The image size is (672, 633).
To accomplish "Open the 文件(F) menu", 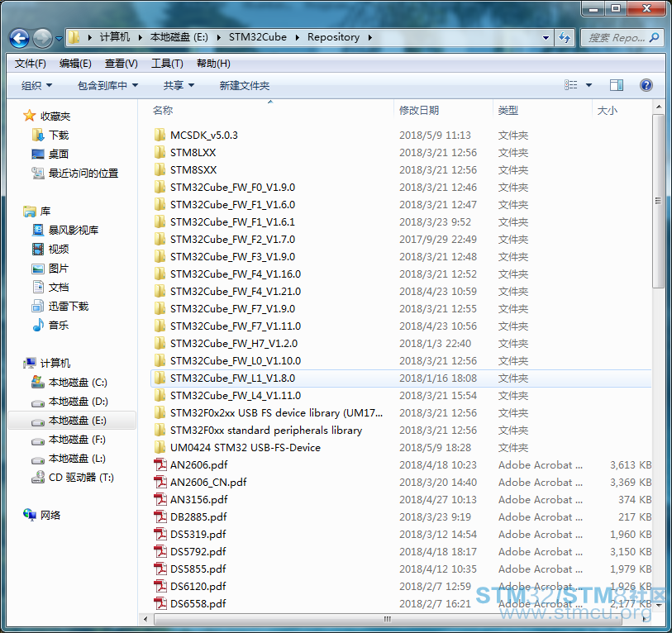I will coord(30,64).
